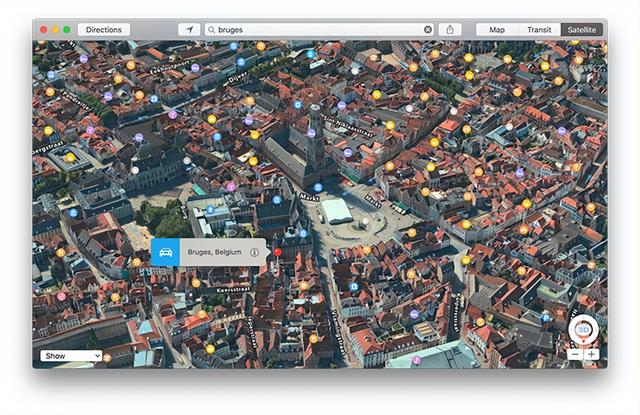This screenshot has height=415, width=640.
Task: Click the magnifier icon in search bar
Action: (x=212, y=30)
